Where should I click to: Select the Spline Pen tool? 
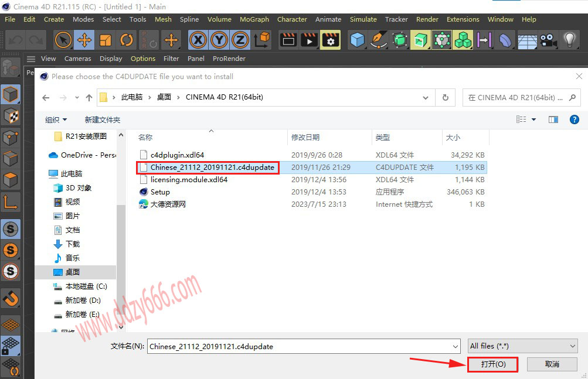(378, 40)
